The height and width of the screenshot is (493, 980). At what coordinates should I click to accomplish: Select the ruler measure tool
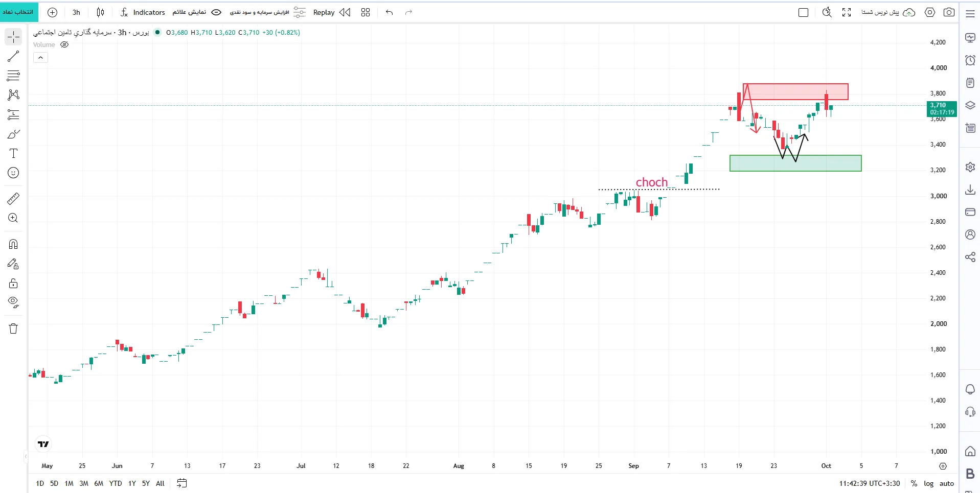pos(13,198)
